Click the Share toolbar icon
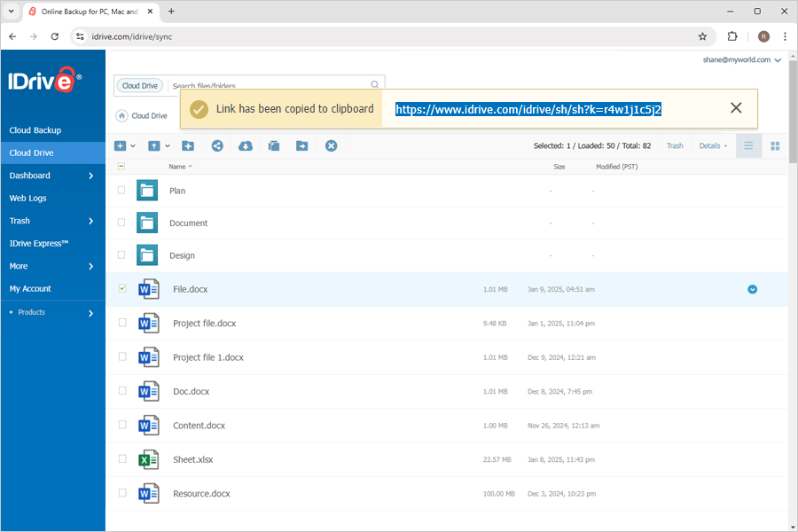This screenshot has width=798, height=532. [x=217, y=146]
